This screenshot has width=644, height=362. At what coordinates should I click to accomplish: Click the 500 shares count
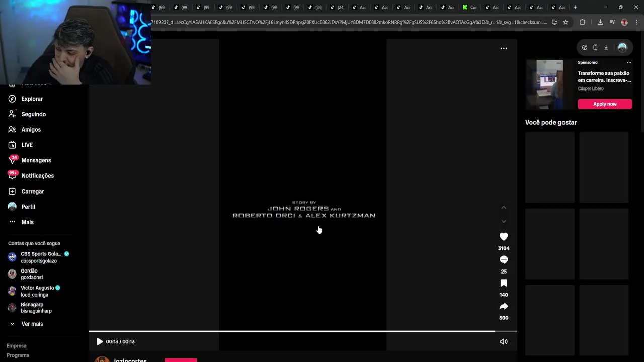point(504,318)
